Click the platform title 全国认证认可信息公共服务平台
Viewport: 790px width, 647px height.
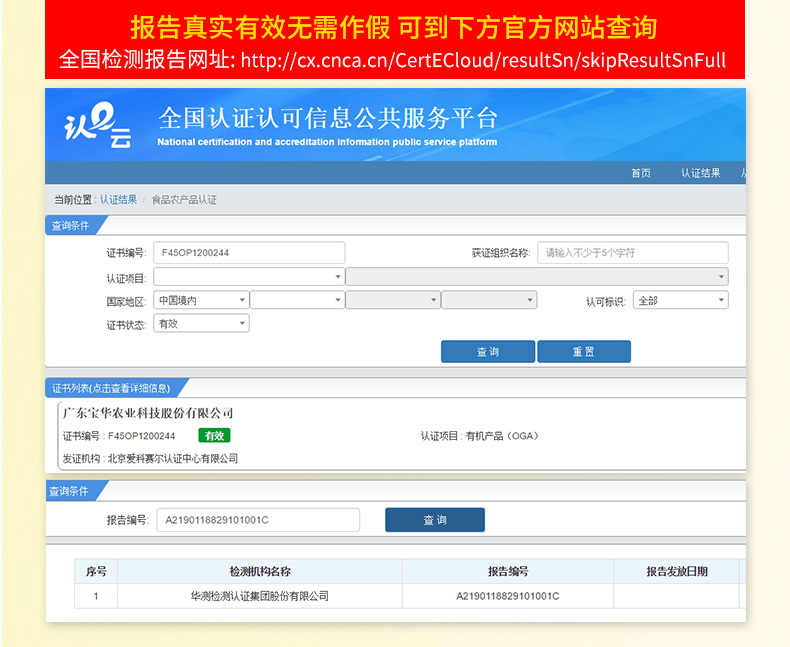(328, 118)
